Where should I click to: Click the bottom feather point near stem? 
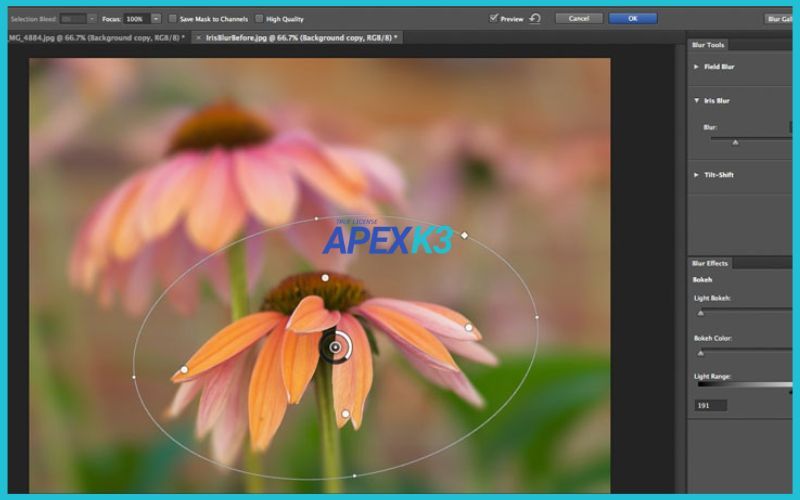click(345, 413)
